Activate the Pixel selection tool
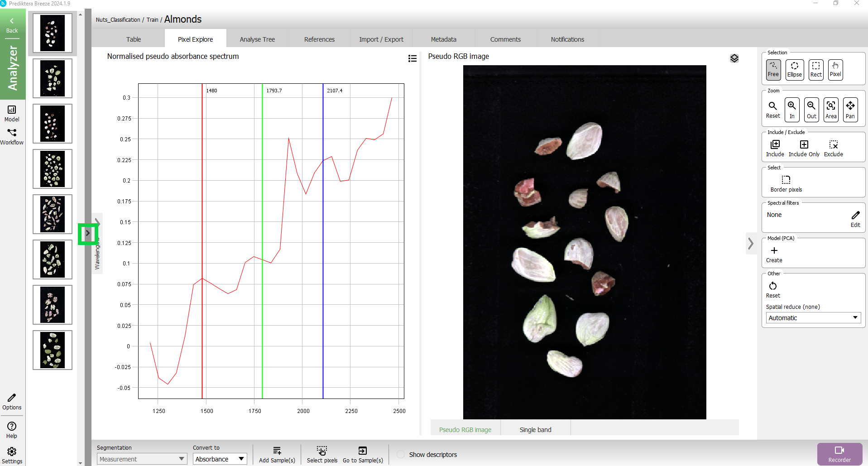This screenshot has height=466, width=868. (835, 70)
